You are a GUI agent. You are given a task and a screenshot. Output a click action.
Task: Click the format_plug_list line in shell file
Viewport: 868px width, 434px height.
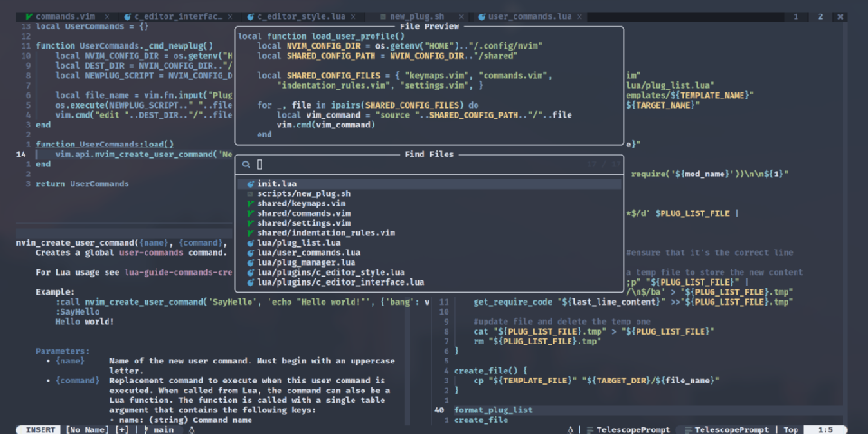(494, 410)
